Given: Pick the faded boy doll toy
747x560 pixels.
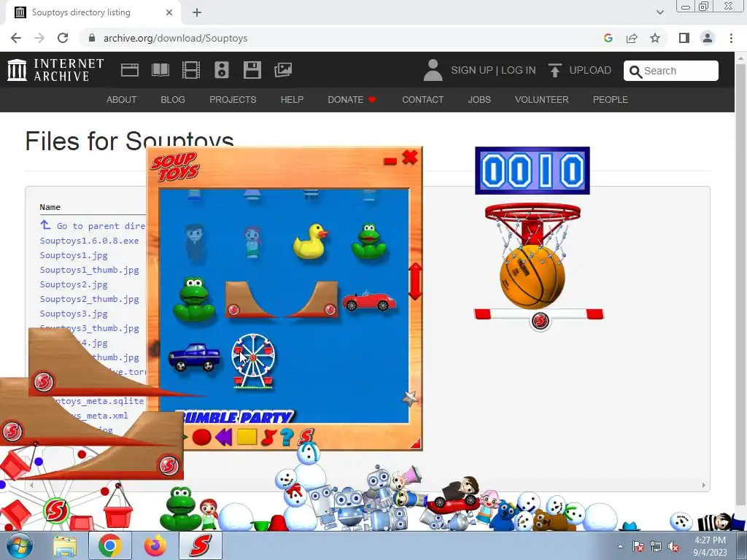Looking at the screenshot, I should coord(195,242).
